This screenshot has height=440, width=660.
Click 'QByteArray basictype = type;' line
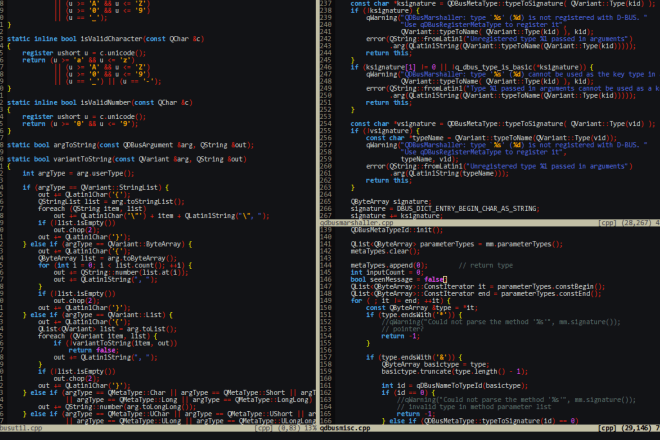(435, 364)
